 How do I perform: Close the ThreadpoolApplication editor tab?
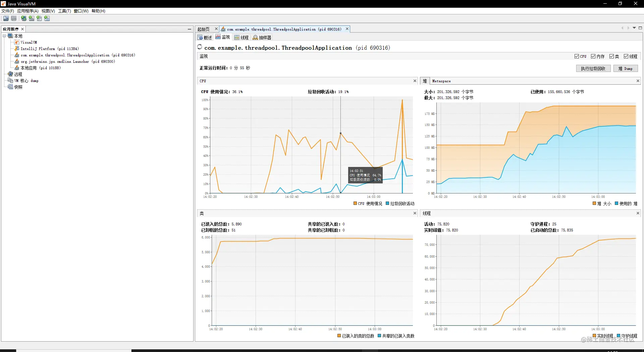coord(347,29)
